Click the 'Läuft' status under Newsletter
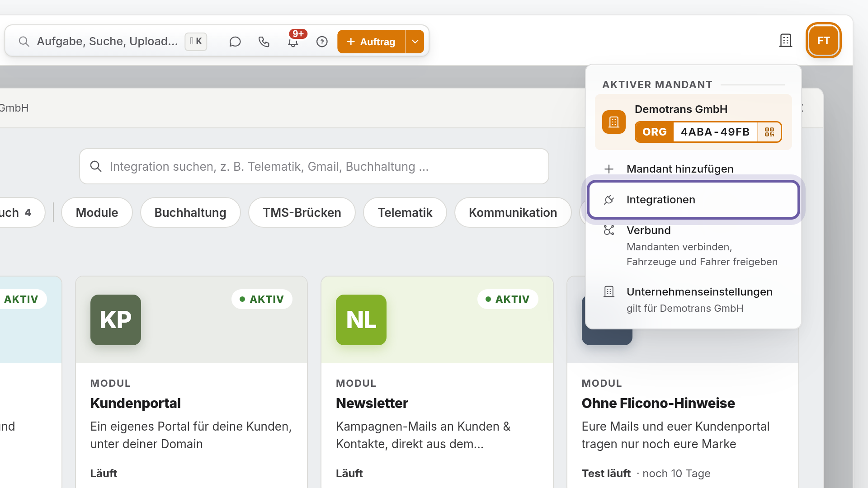Viewport: 868px width, 488px height. click(x=349, y=473)
